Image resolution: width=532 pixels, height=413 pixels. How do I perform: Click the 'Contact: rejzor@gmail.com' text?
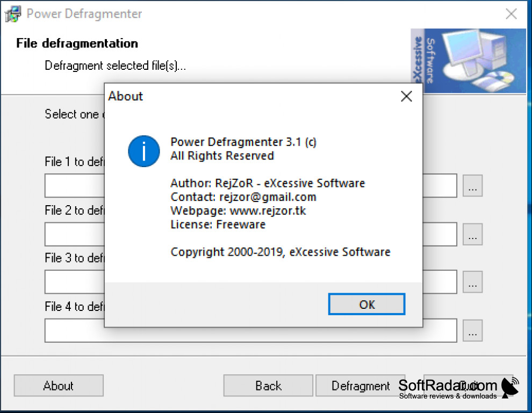pyautogui.click(x=243, y=197)
